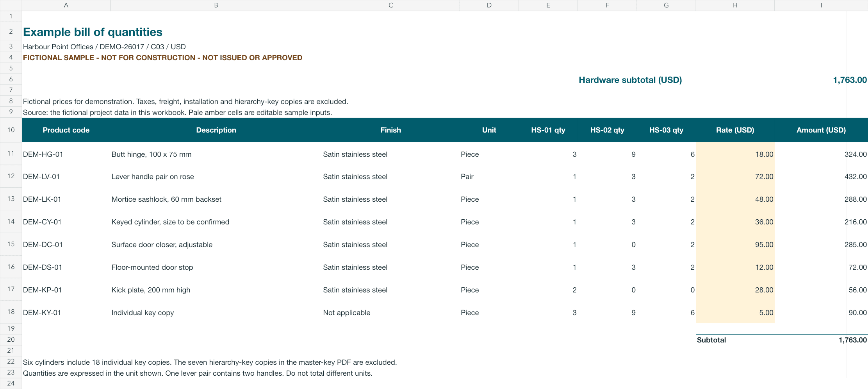Select 'Floor-mounted door stop' description cell
The width and height of the screenshot is (868, 389).
click(x=216, y=267)
